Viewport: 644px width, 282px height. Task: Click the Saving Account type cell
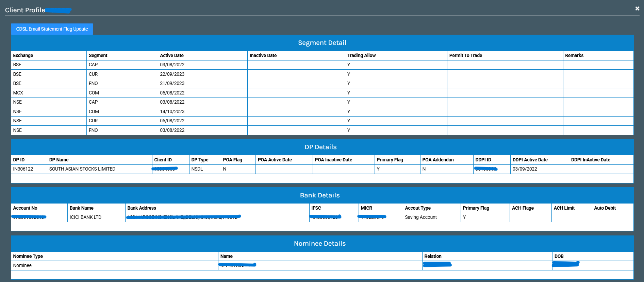(x=421, y=217)
